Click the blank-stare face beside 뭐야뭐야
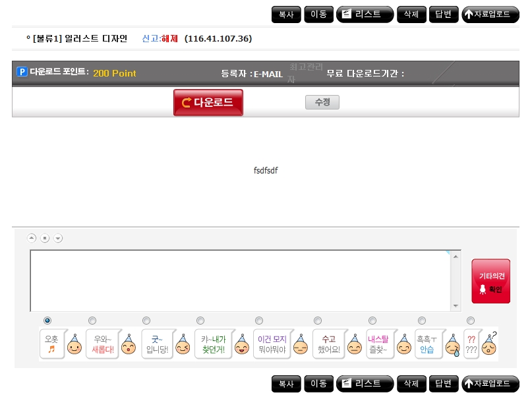Viewport: 532px width, 405px height. [x=301, y=344]
